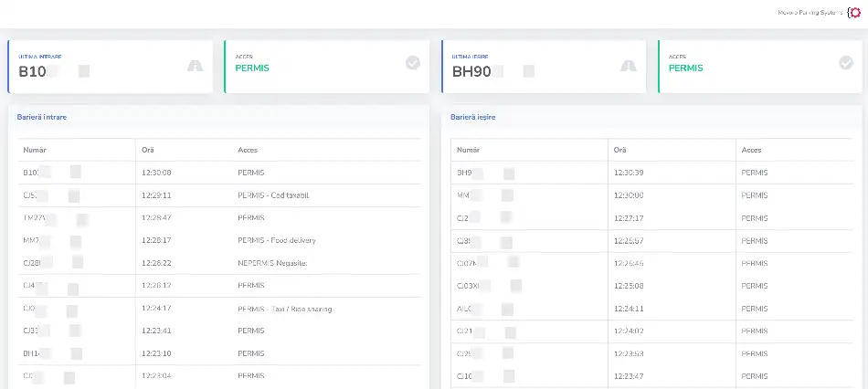868x389 pixels.
Task: Click Număr column header in entry table
Action: tap(35, 150)
